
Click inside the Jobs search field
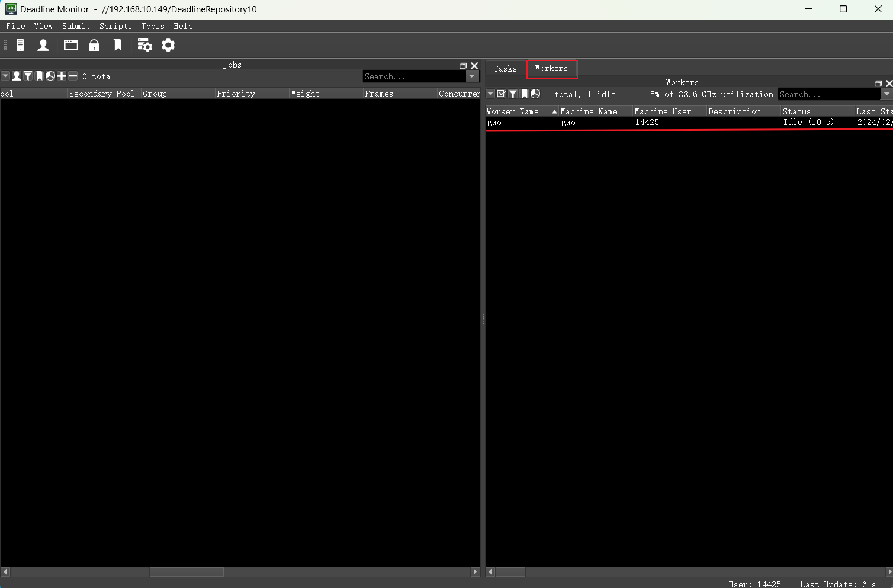point(415,76)
